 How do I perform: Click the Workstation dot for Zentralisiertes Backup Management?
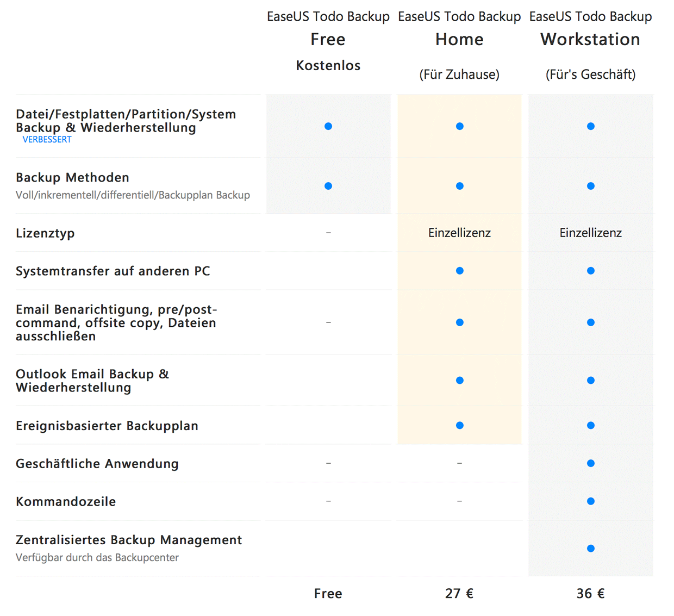pos(591,549)
